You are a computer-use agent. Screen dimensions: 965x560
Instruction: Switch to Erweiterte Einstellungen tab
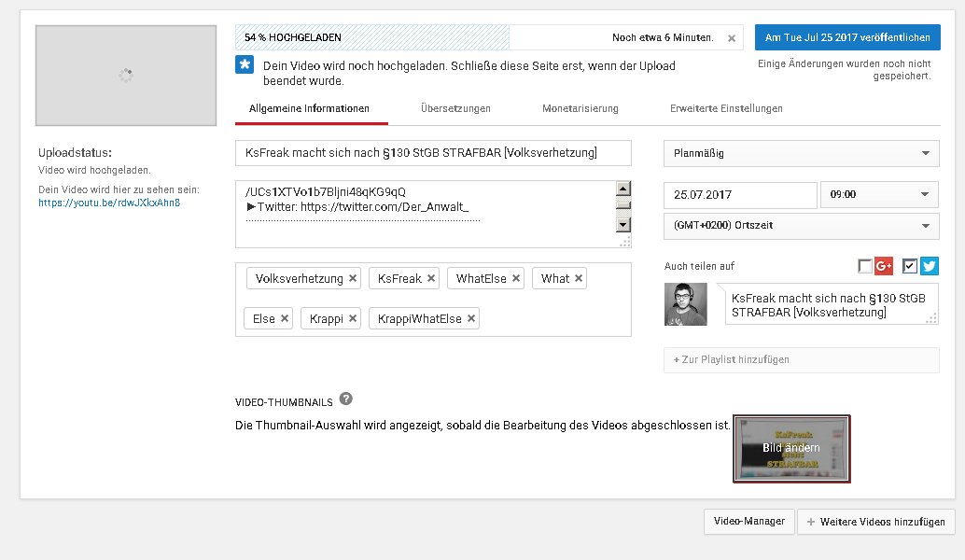726,109
